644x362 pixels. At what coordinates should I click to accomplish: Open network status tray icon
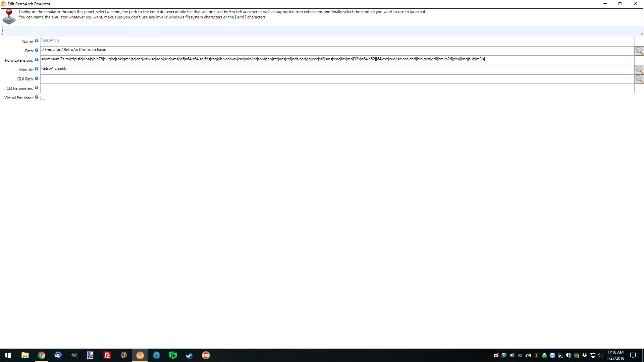click(x=593, y=355)
